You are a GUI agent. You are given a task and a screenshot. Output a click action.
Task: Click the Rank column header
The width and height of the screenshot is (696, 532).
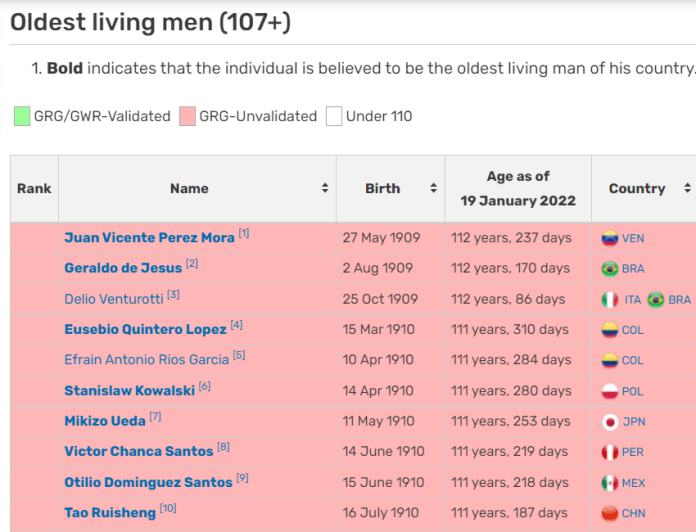click(34, 188)
